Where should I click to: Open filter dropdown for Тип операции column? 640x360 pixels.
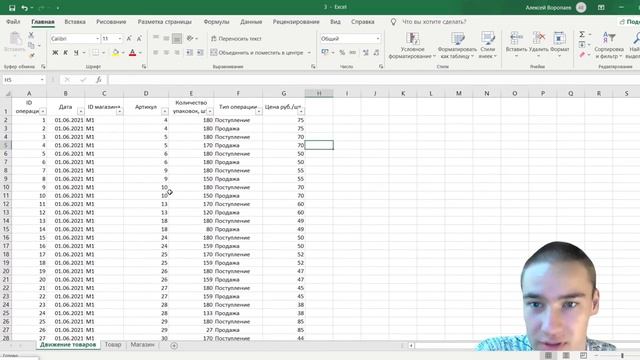point(258,111)
